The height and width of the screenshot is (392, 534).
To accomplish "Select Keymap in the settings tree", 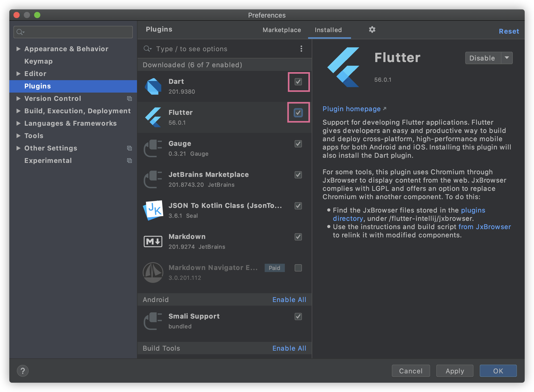I will point(39,61).
